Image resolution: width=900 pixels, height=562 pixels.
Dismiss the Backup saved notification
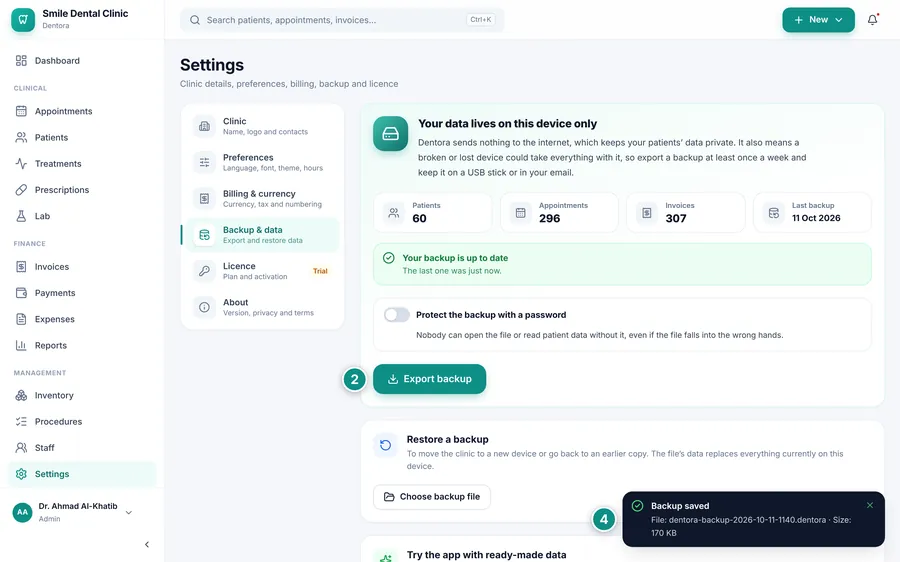[x=870, y=505]
